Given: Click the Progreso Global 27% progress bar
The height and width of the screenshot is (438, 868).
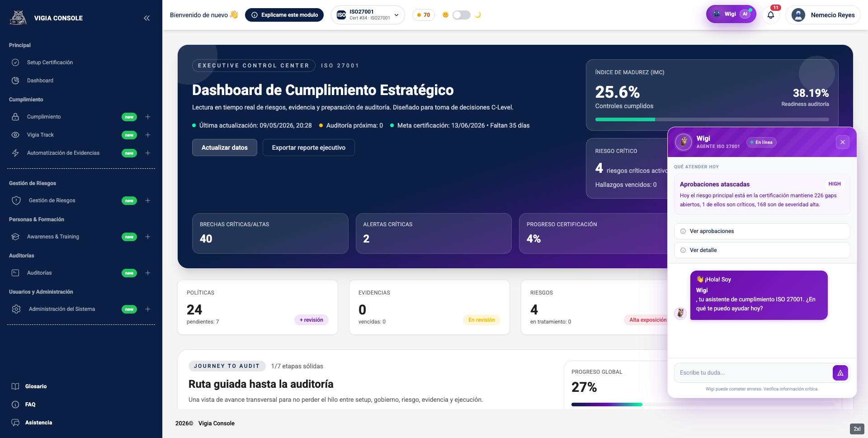Looking at the screenshot, I should click(x=703, y=405).
